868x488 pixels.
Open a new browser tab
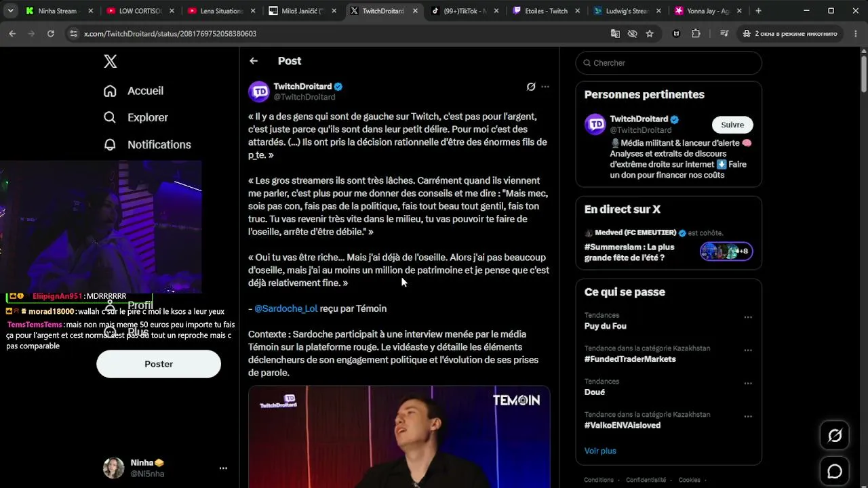point(758,11)
